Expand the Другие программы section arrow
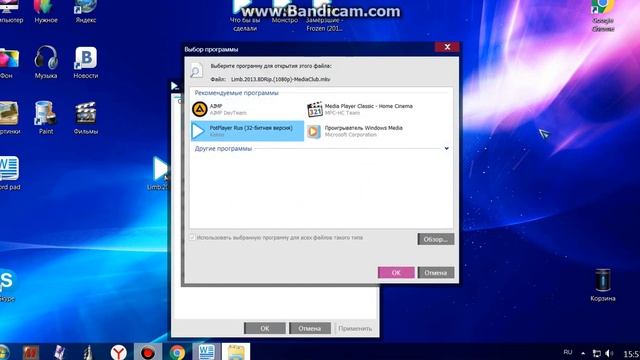640x360 pixels. pos(447,149)
